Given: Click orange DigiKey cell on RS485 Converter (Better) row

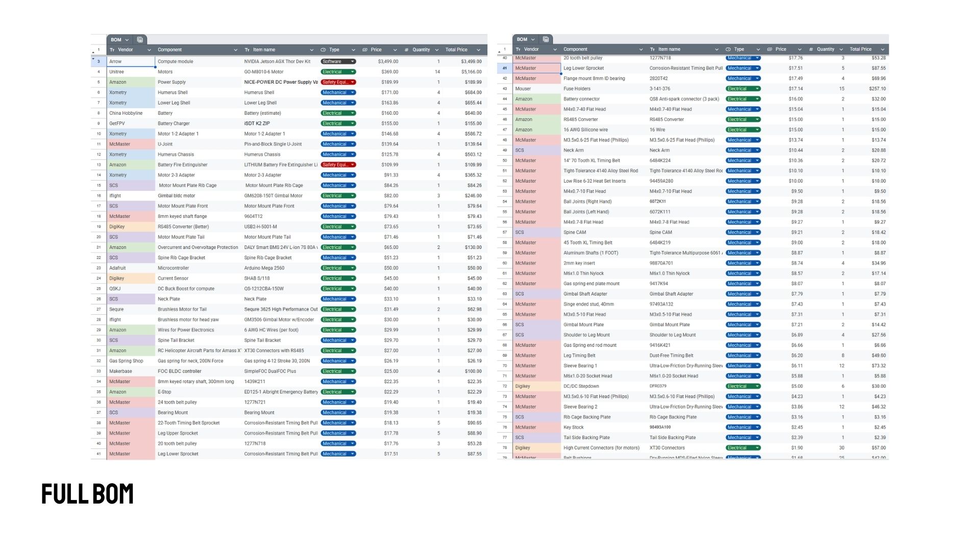Looking at the screenshot, I should 130,227.
